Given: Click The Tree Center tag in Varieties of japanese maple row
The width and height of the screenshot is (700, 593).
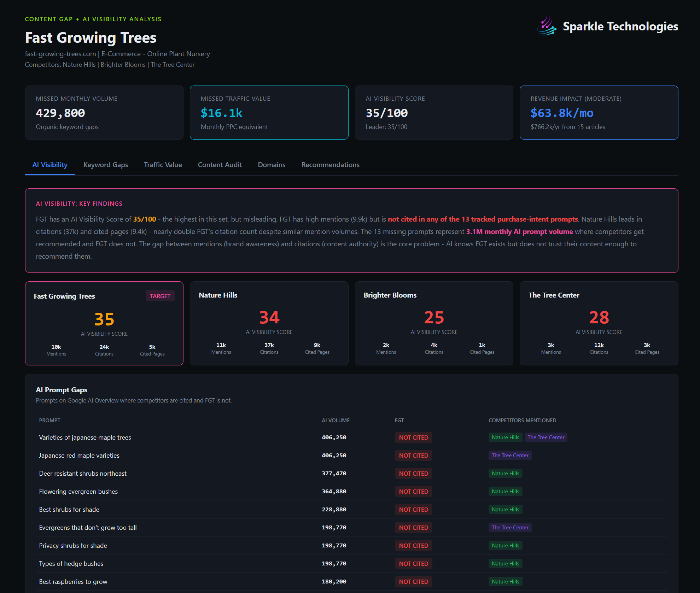Looking at the screenshot, I should click(x=546, y=438).
